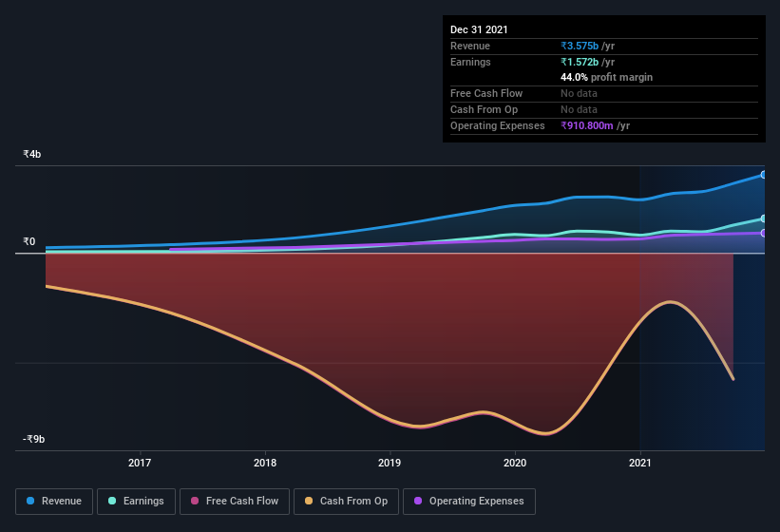Click the 2017 x-axis label
Viewport: 780px width, 532px height.
click(140, 463)
